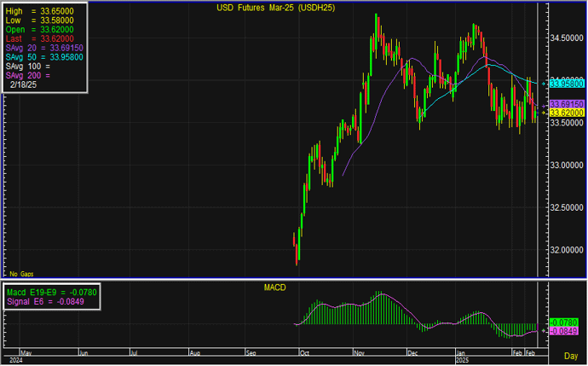Click the Nov label on time axis
The height and width of the screenshot is (366, 588).
point(358,351)
